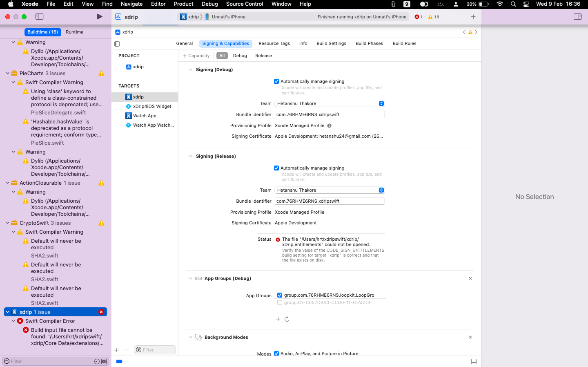Edit the Debug Bundle Identifier field

330,114
